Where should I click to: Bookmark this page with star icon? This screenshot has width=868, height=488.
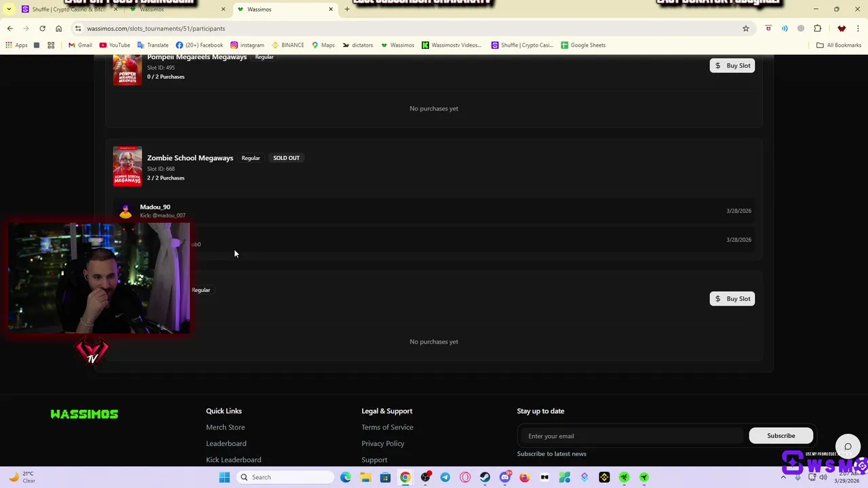click(x=745, y=28)
